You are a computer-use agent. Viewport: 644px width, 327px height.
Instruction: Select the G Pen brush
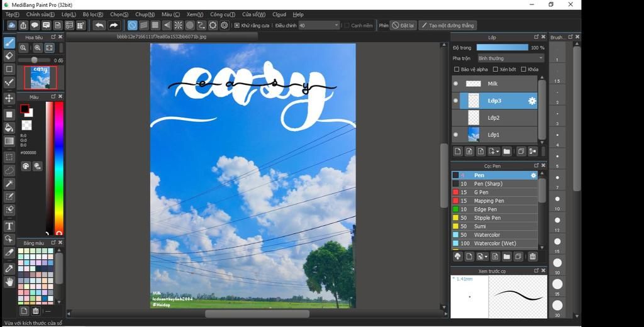click(x=494, y=192)
